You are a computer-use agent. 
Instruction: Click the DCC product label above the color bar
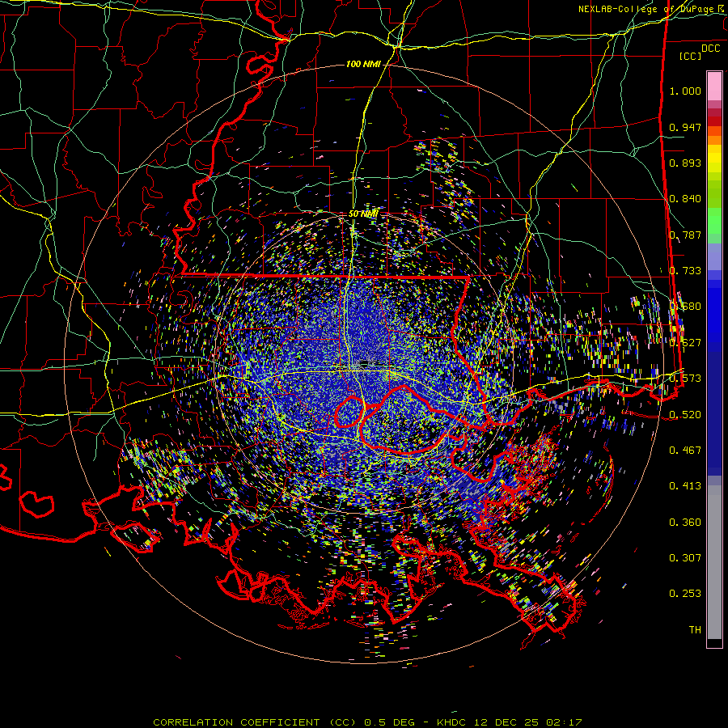tap(710, 49)
